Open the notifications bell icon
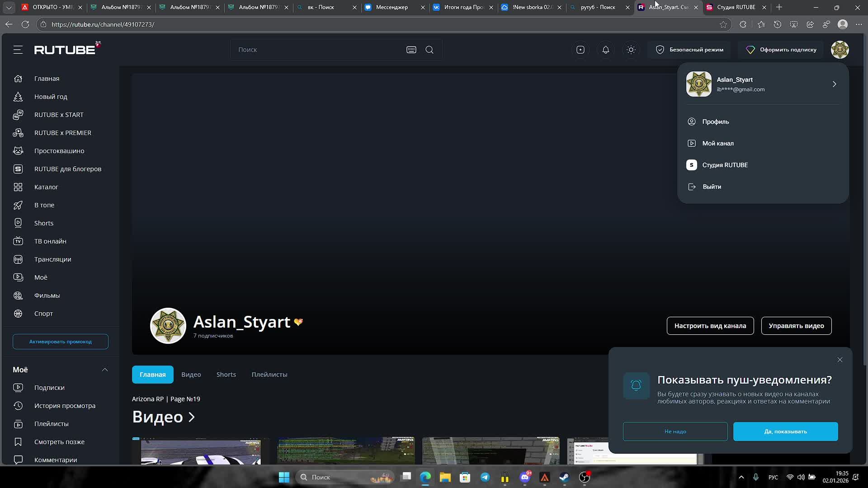This screenshot has height=488, width=868. [x=606, y=50]
